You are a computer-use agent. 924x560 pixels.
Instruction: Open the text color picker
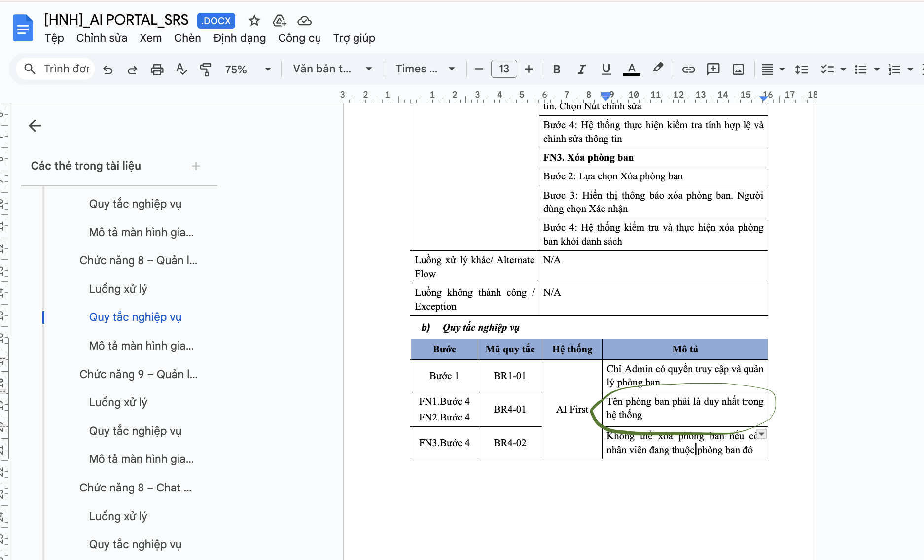[631, 70]
